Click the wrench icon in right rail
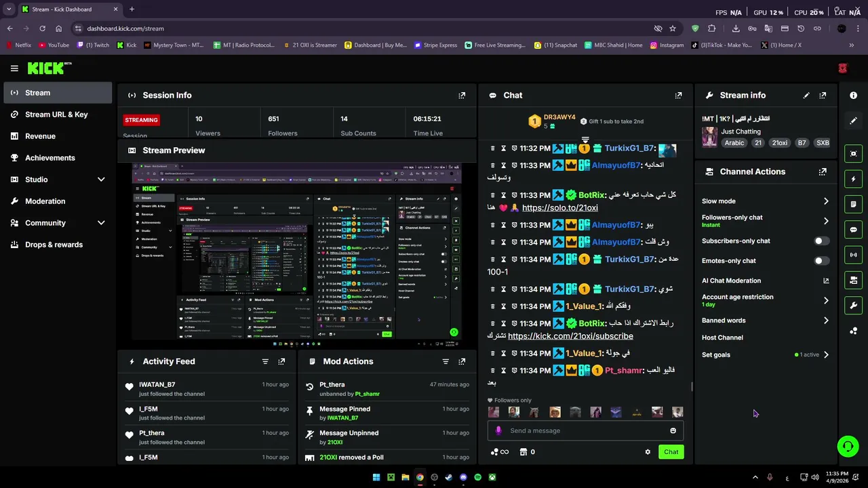Screen dimensions: 868x488 pyautogui.click(x=854, y=306)
